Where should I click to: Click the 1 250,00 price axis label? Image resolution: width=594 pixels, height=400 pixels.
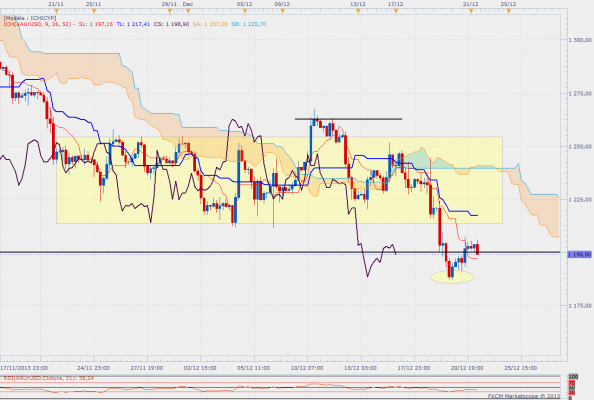(x=580, y=146)
